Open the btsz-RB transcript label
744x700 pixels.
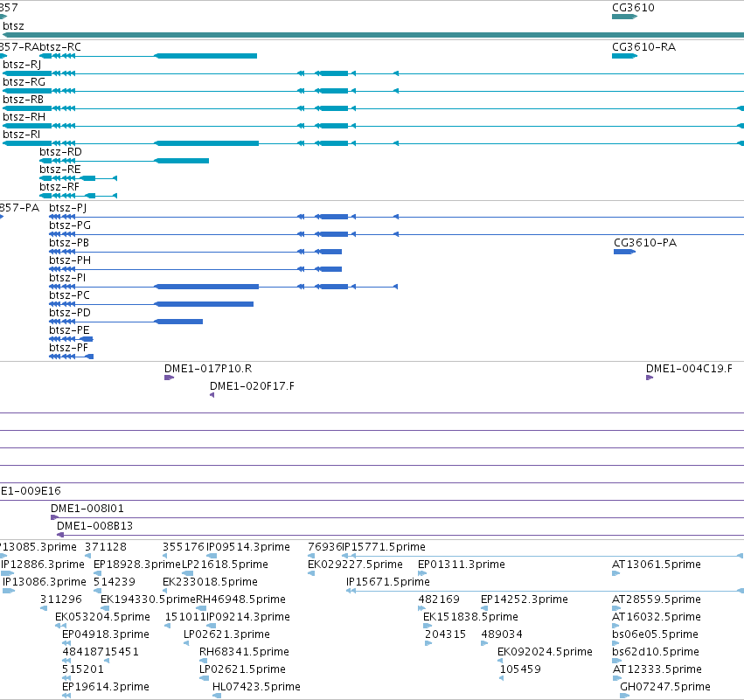24,100
